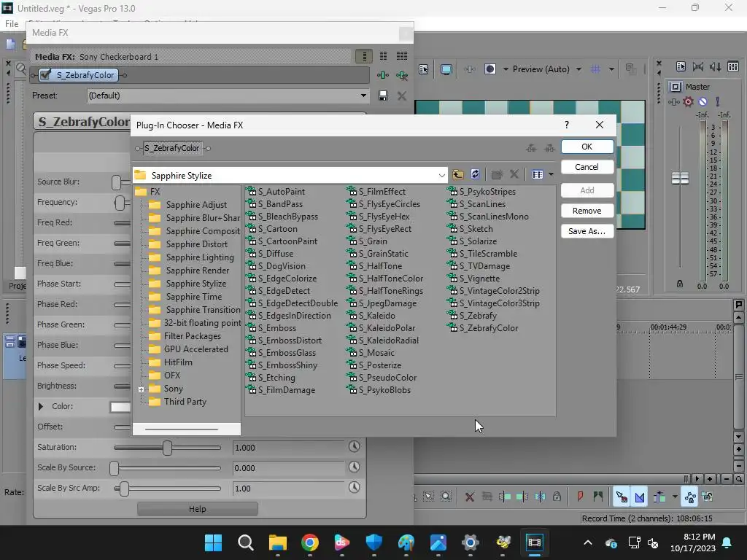This screenshot has height=560, width=747.
Task: Open the Preset (Default) dropdown
Action: (363, 96)
